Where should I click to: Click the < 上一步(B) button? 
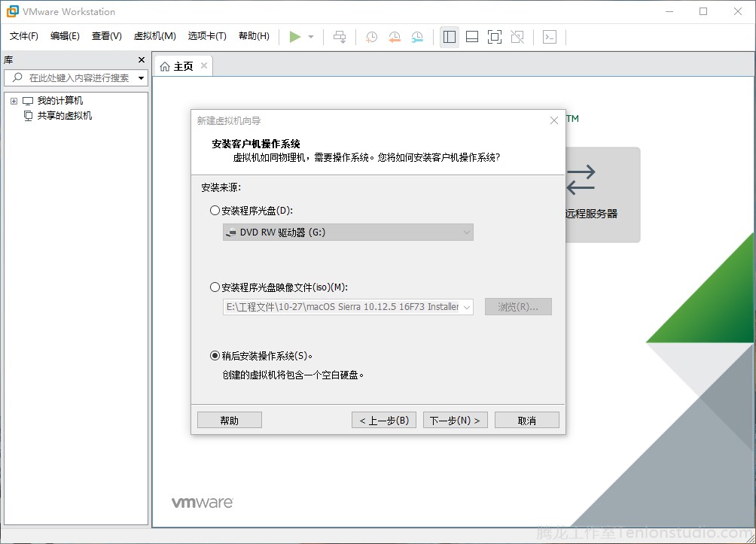(x=384, y=420)
